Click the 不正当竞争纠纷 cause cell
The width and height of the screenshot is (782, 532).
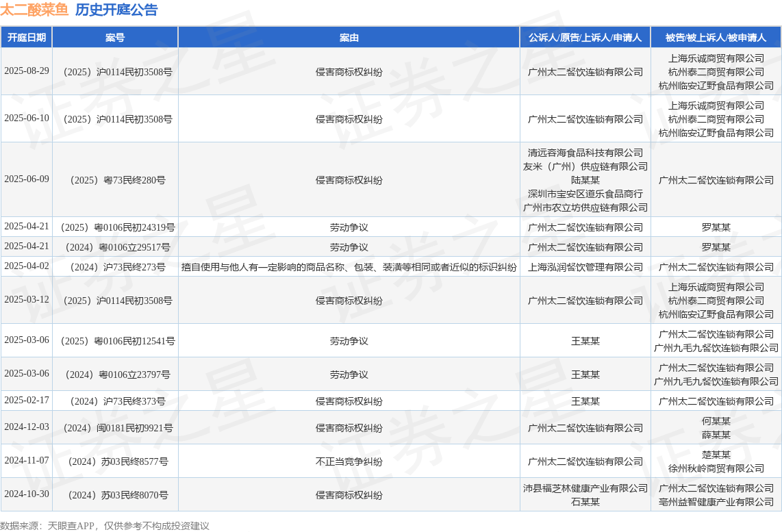click(349, 461)
